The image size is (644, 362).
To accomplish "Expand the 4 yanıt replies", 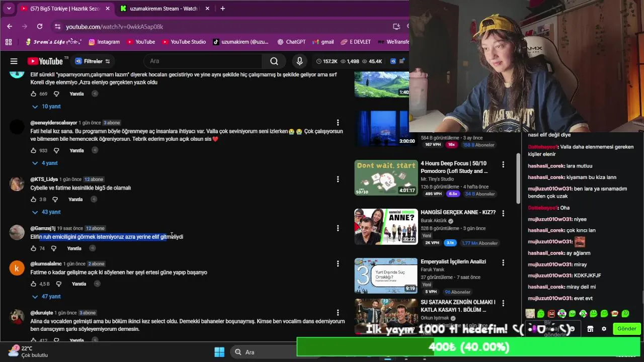I will pyautogui.click(x=45, y=163).
